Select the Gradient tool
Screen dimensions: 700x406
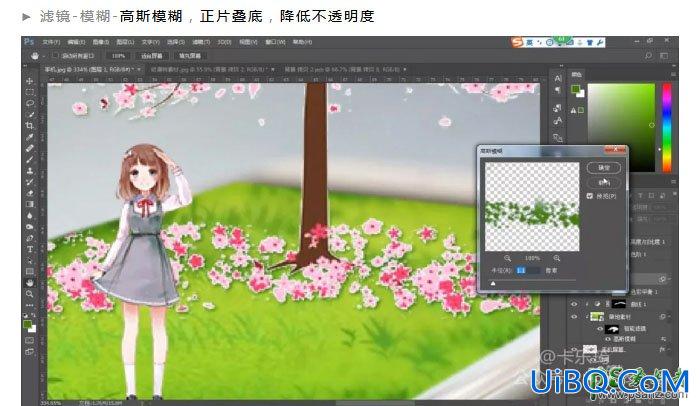tap(30, 204)
